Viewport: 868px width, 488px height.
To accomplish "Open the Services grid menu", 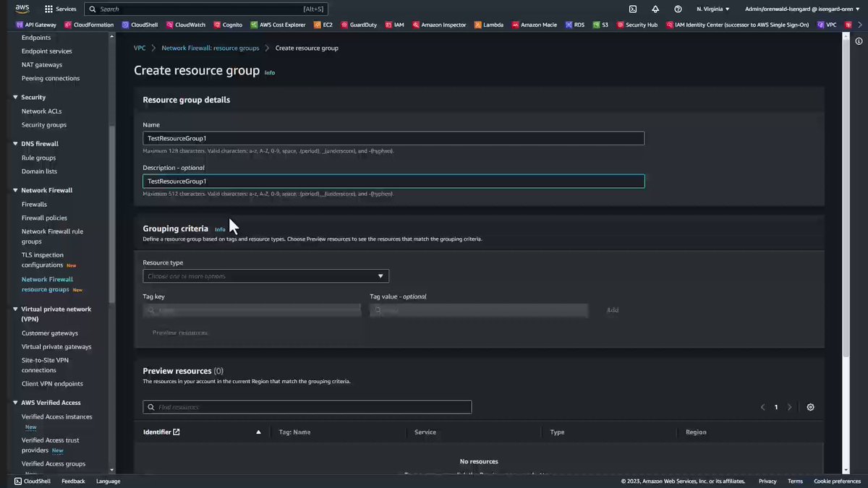I will 60,9.
